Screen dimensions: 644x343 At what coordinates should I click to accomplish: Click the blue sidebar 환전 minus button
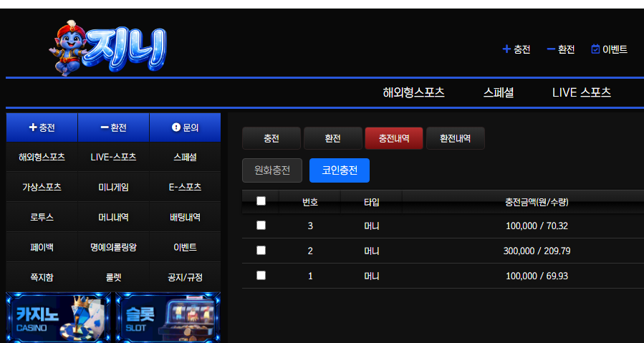click(113, 127)
